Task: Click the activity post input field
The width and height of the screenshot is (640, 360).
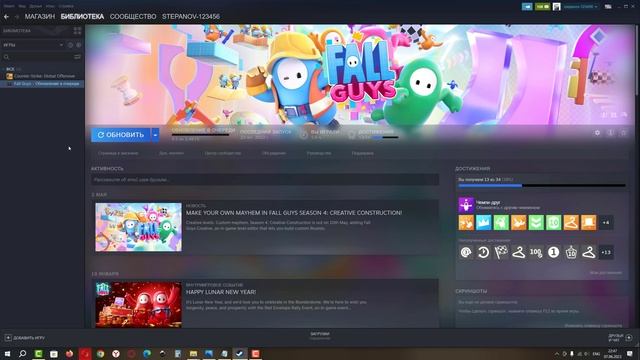Action: tap(265, 180)
